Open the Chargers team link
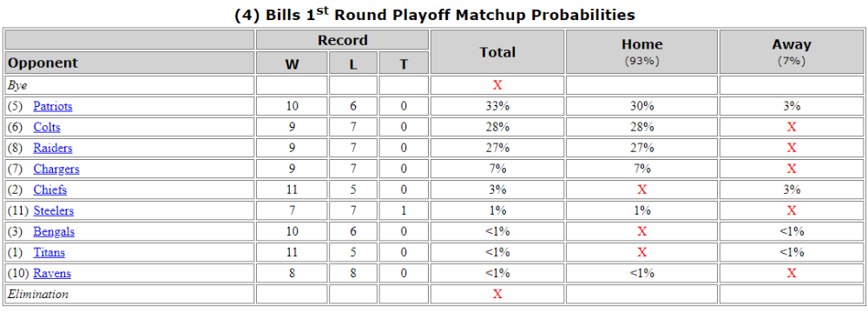The height and width of the screenshot is (319, 868). [56, 169]
